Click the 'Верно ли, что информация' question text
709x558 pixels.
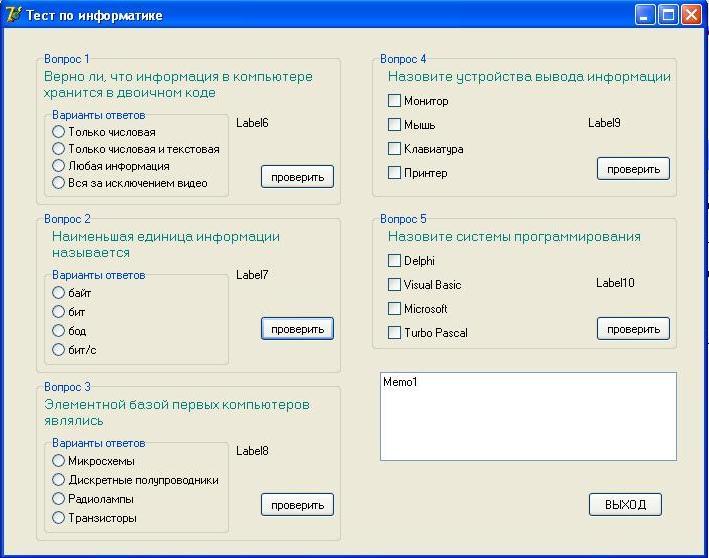178,84
